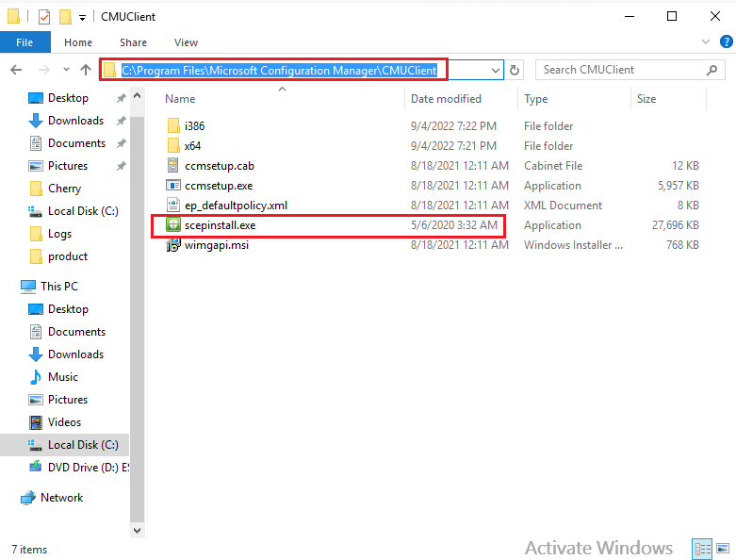Open the product folder in sidebar
736x560 pixels.
click(68, 256)
